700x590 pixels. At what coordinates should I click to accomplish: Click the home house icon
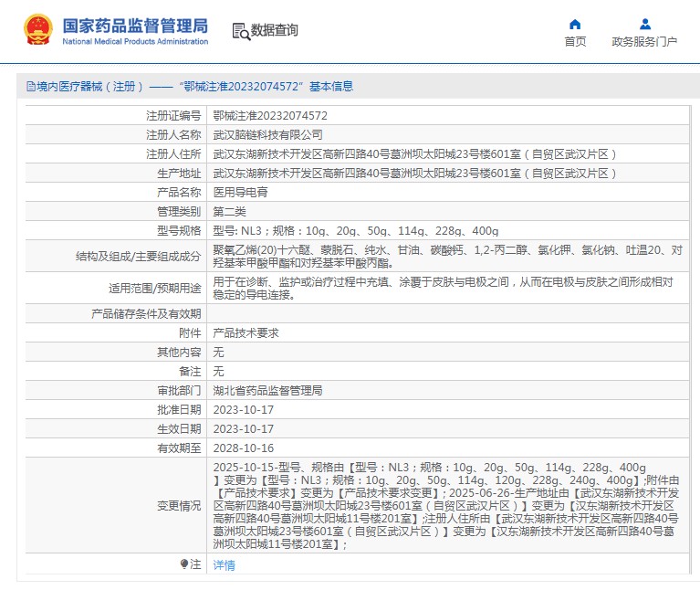575,24
